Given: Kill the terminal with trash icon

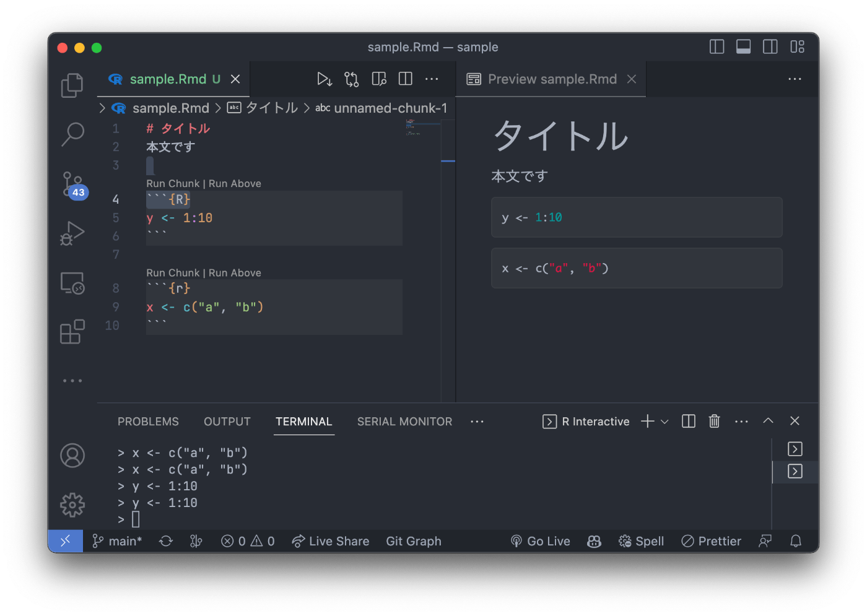Looking at the screenshot, I should pos(714,422).
